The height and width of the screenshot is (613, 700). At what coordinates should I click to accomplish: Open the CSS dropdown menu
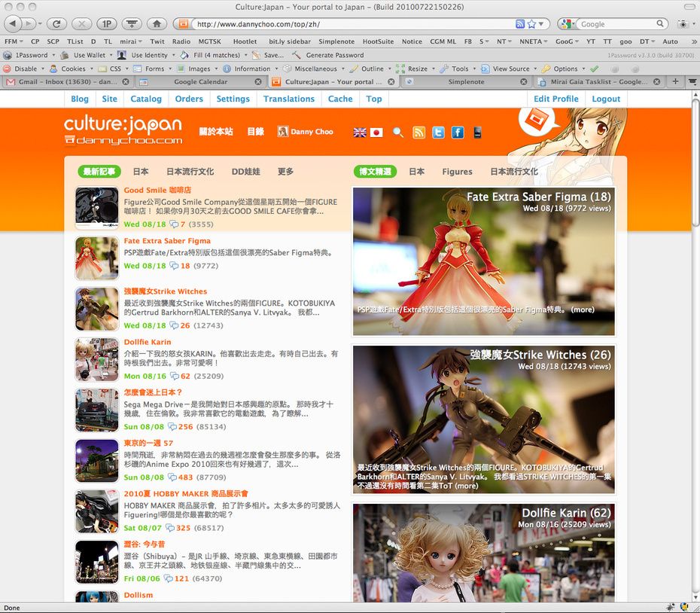(113, 69)
